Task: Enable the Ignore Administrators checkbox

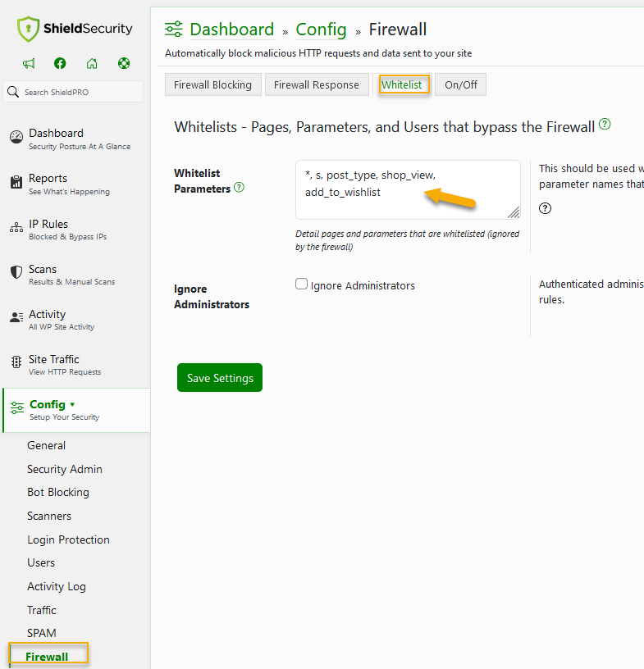Action: tap(301, 284)
